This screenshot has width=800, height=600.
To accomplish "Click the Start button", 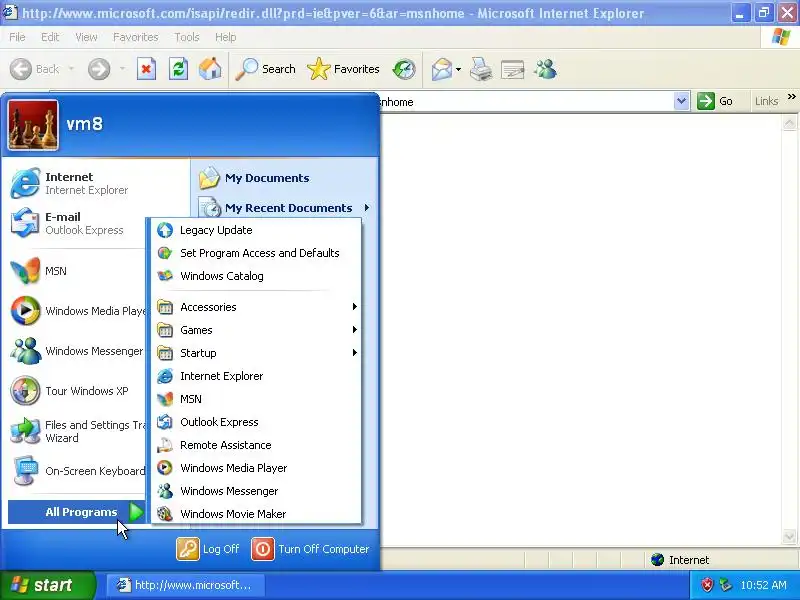I will click(46, 585).
